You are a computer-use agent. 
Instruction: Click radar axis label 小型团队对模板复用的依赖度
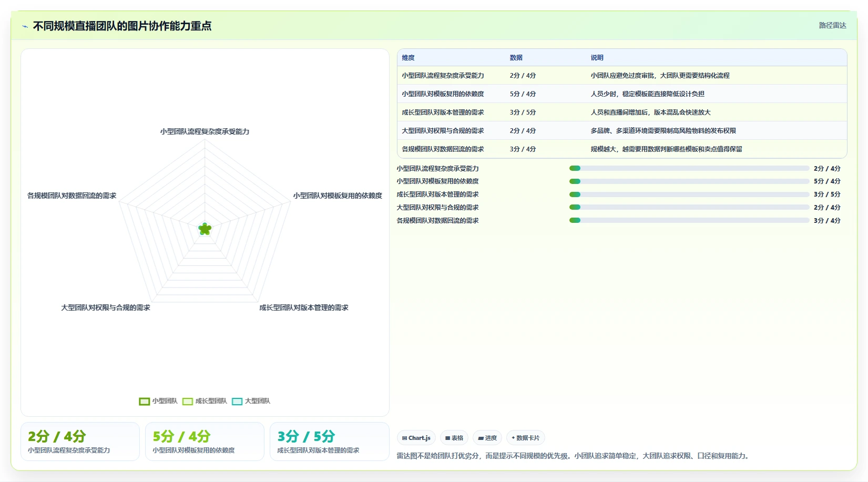338,196
